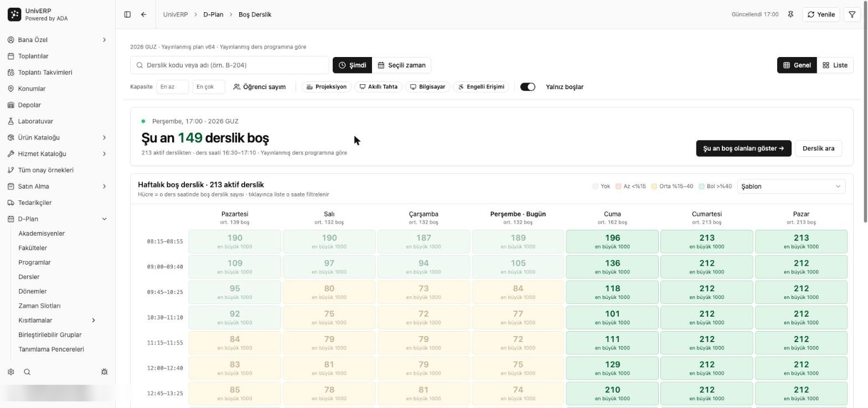Click the sidebar search magnifier icon
868x408 pixels.
pos(27,372)
